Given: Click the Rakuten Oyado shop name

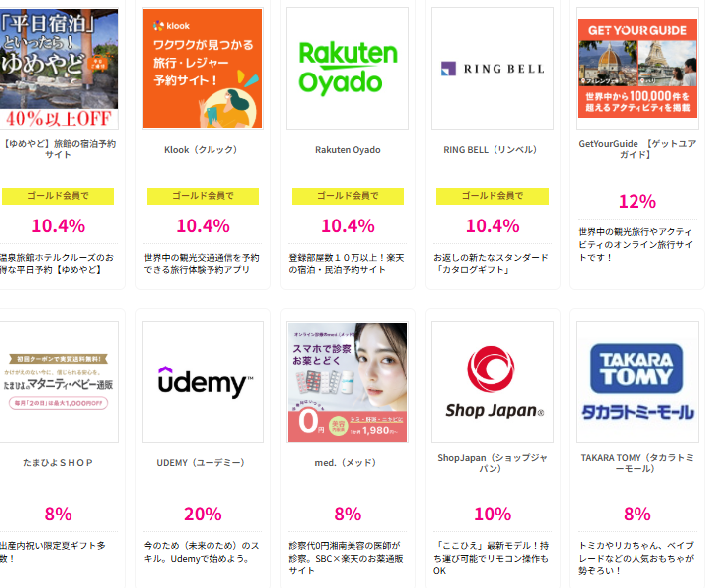Looking at the screenshot, I should click(348, 150).
